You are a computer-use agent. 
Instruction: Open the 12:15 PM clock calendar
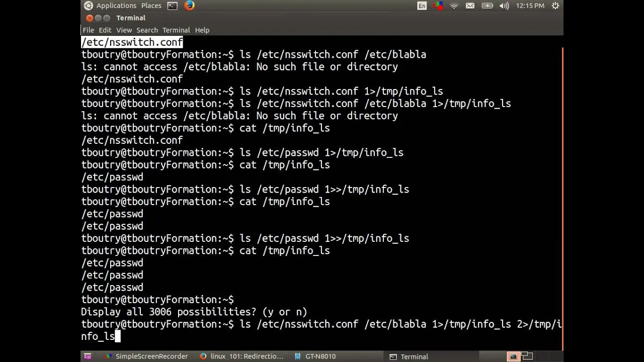(x=530, y=6)
